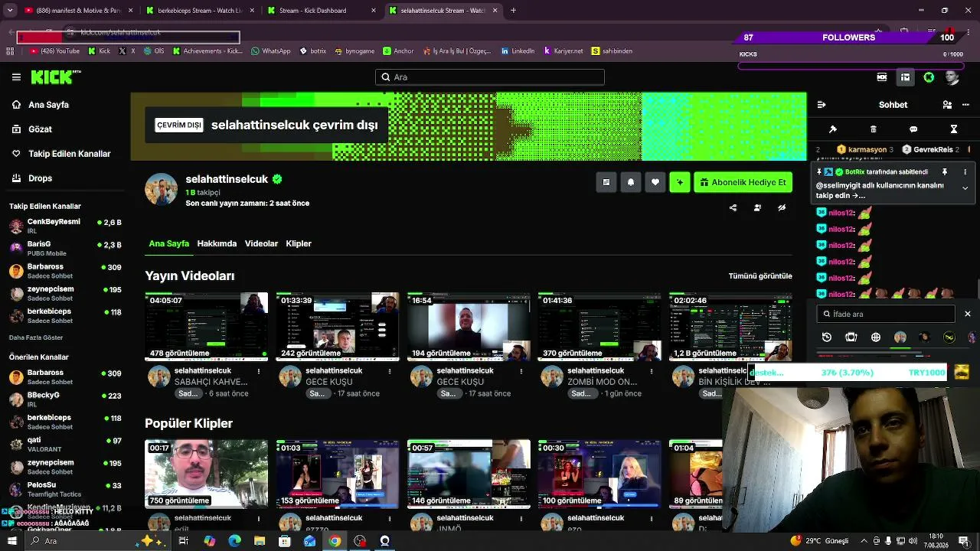
Task: Click the Abonelik Hediye Et button
Action: (x=743, y=182)
